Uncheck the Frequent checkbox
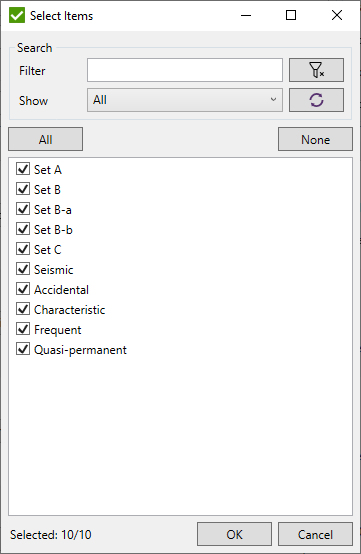The image size is (361, 554). pyautogui.click(x=23, y=329)
